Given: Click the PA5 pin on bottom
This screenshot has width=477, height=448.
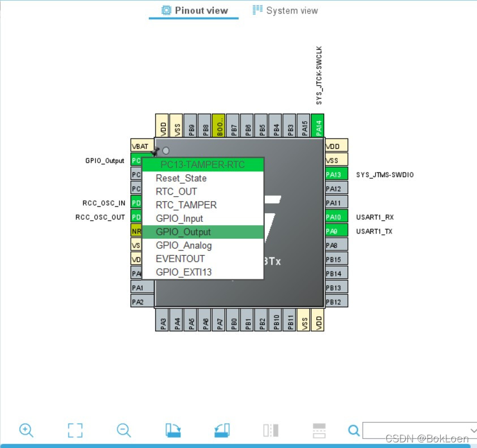Looking at the screenshot, I should click(191, 320).
